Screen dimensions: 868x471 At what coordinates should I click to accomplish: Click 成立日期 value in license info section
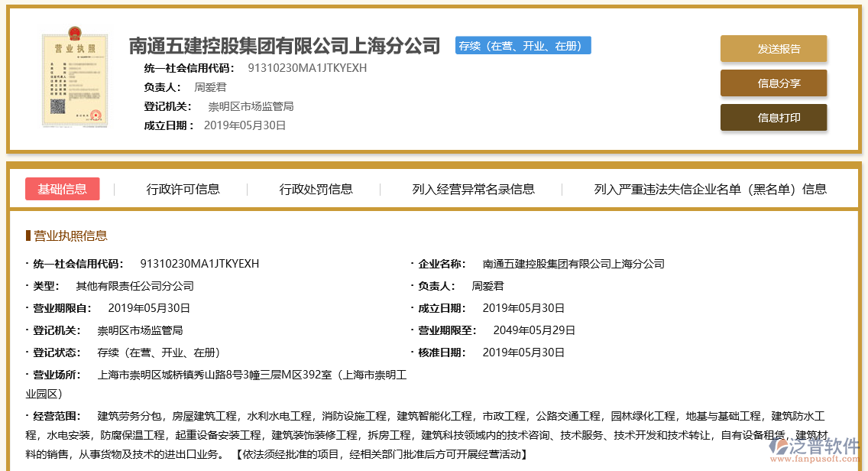click(x=523, y=308)
